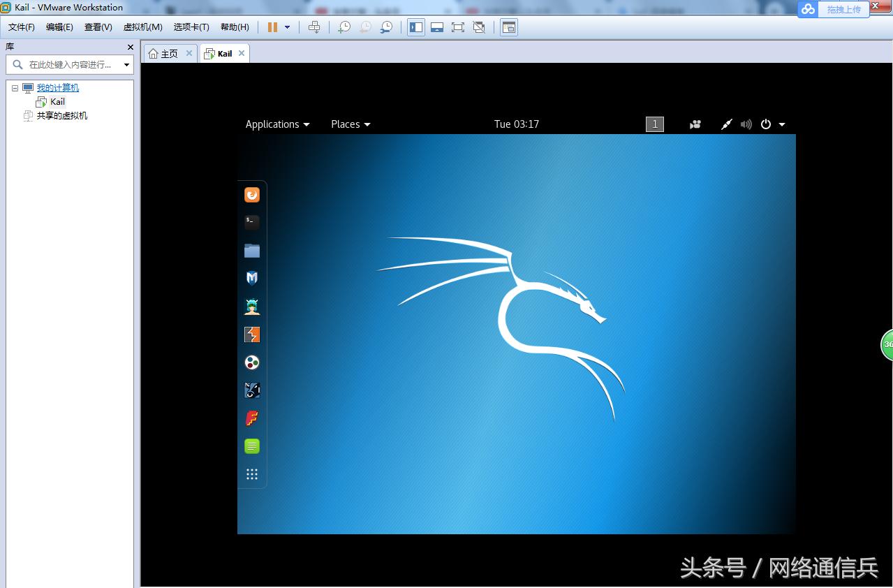This screenshot has height=588, width=893.
Task: Launch CherryTree notes from the dock
Action: [x=252, y=446]
